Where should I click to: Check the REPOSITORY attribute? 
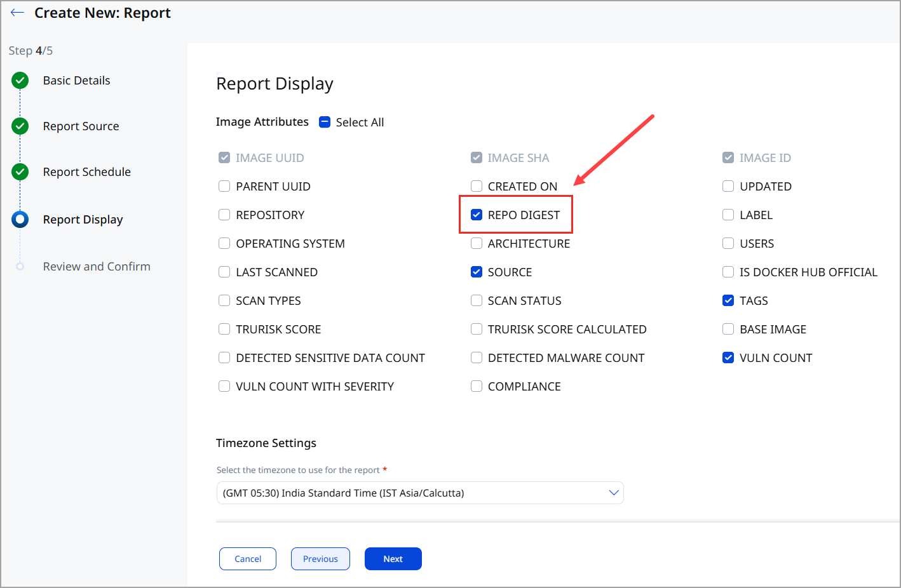pos(224,215)
